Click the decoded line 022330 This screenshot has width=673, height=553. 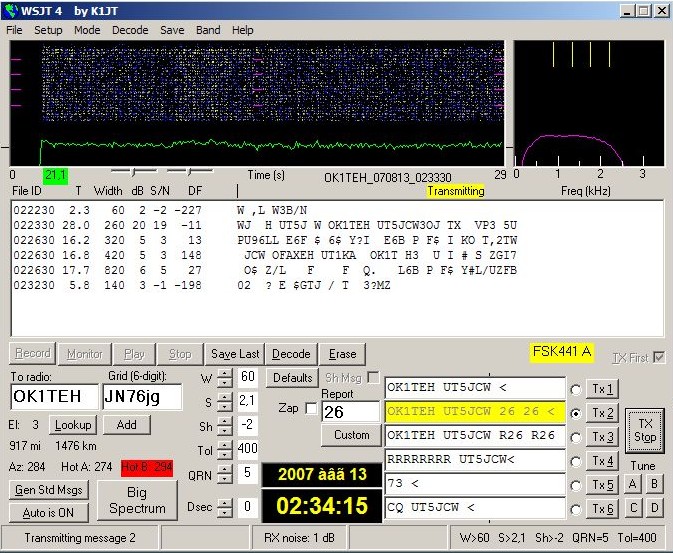point(265,225)
